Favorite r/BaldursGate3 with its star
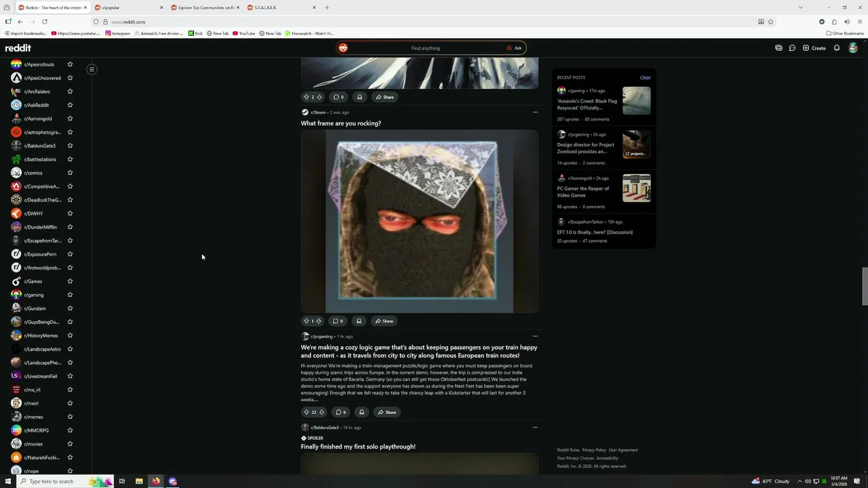Image resolution: width=868 pixels, height=488 pixels. tap(70, 146)
